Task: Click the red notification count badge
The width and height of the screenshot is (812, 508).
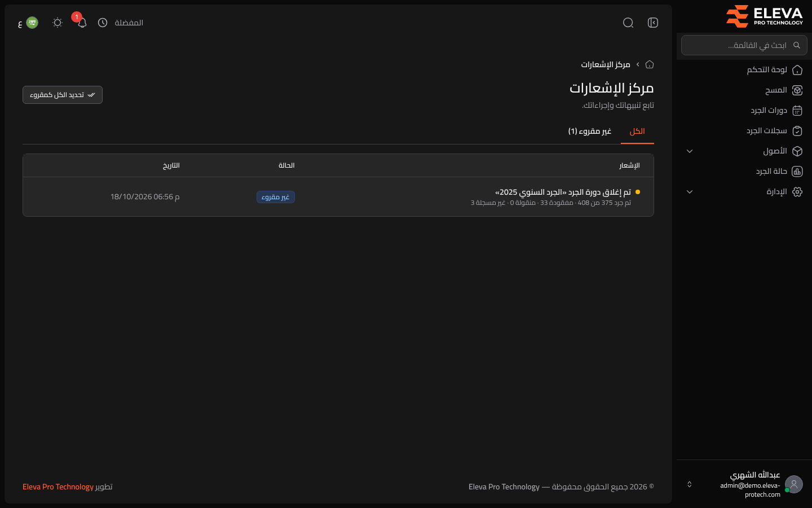Action: (x=77, y=17)
